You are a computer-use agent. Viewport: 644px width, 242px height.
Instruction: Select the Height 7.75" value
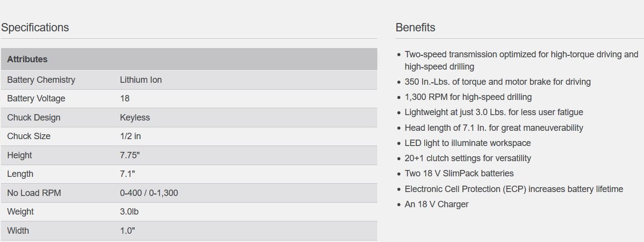130,155
